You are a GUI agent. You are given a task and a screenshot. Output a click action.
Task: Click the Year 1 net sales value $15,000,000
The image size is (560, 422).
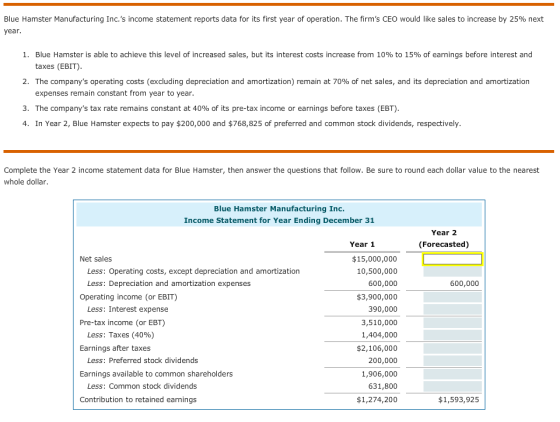coord(374,259)
